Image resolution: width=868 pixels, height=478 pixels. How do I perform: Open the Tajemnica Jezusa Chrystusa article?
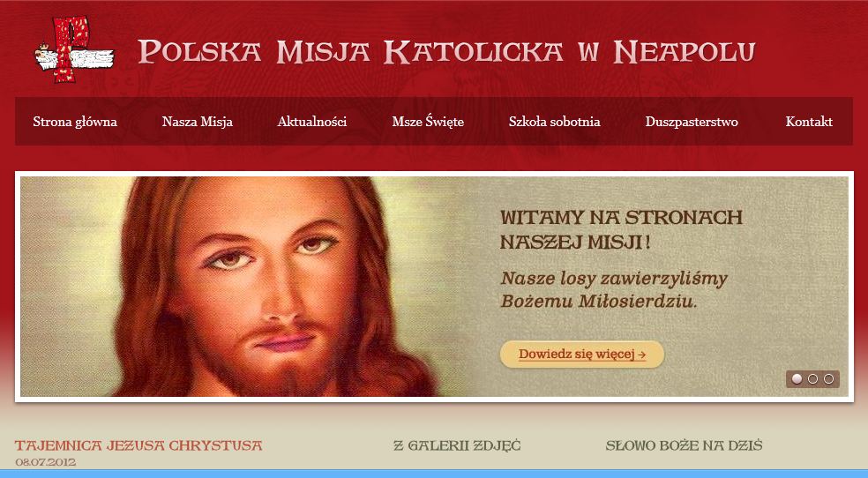tap(138, 445)
